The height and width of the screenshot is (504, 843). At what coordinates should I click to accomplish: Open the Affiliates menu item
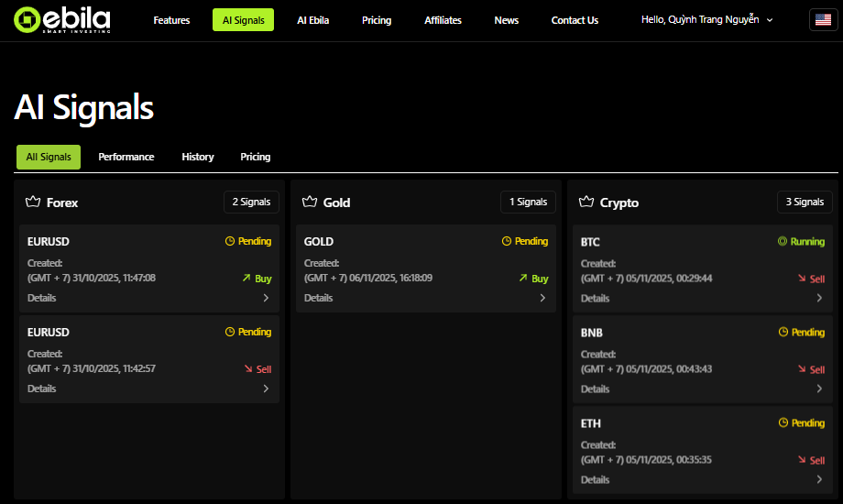tap(443, 20)
